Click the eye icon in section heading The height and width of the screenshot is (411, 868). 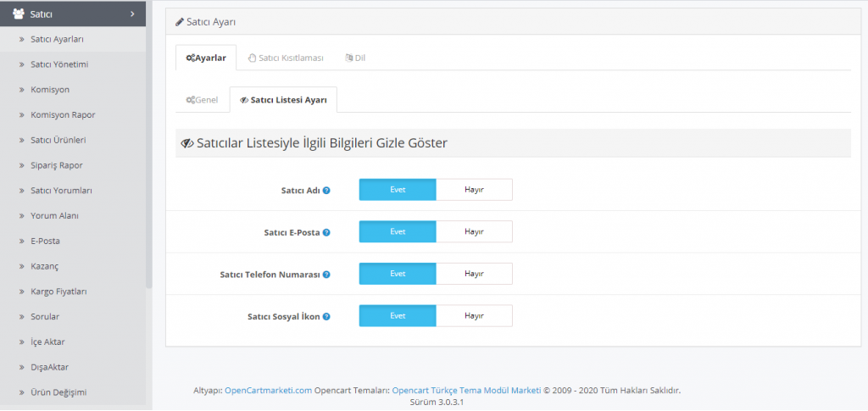(187, 143)
